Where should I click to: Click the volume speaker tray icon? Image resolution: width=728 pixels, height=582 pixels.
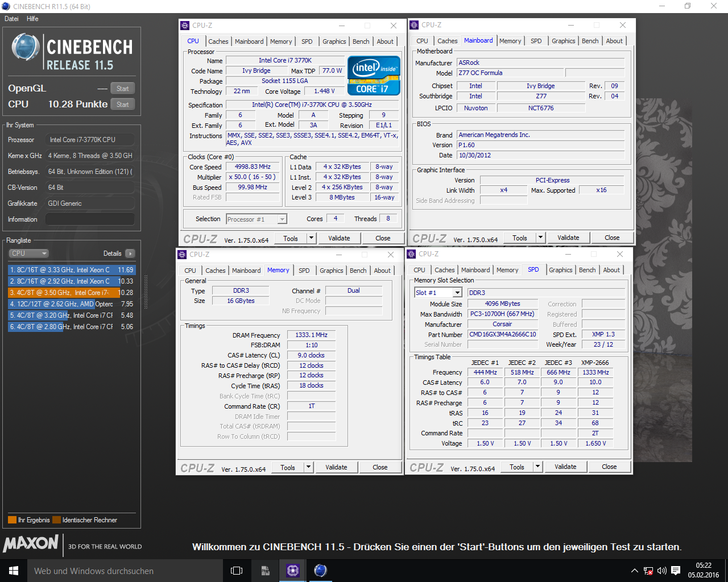(x=661, y=571)
